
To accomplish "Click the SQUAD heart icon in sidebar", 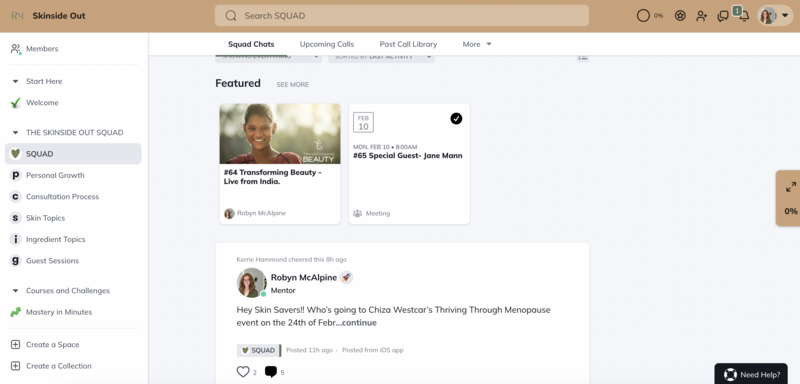I will 15,153.
